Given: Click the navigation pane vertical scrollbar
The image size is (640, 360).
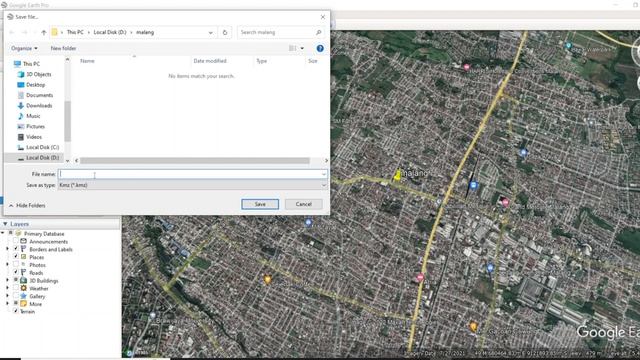Looking at the screenshot, I should (67, 121).
